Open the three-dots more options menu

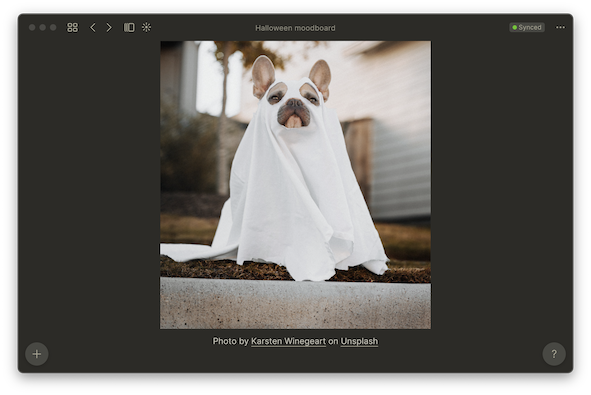click(x=560, y=27)
